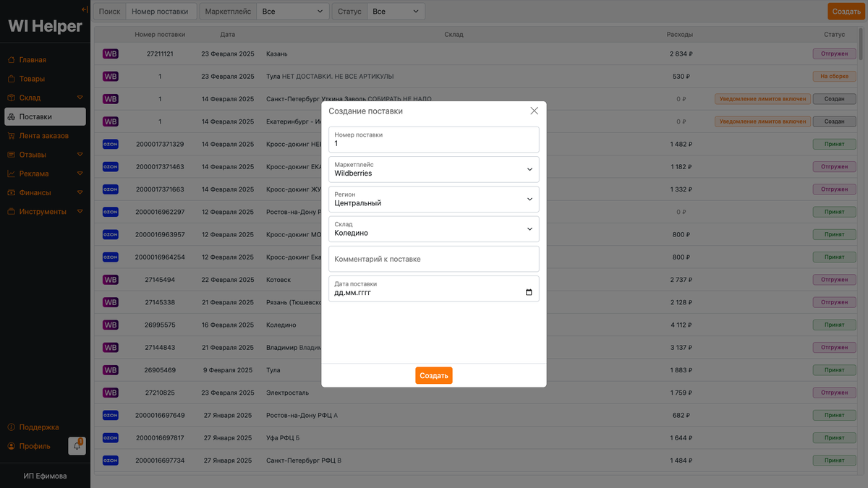The height and width of the screenshot is (488, 868).
Task: Click the Реклама chart icon in sidebar
Action: tap(11, 174)
